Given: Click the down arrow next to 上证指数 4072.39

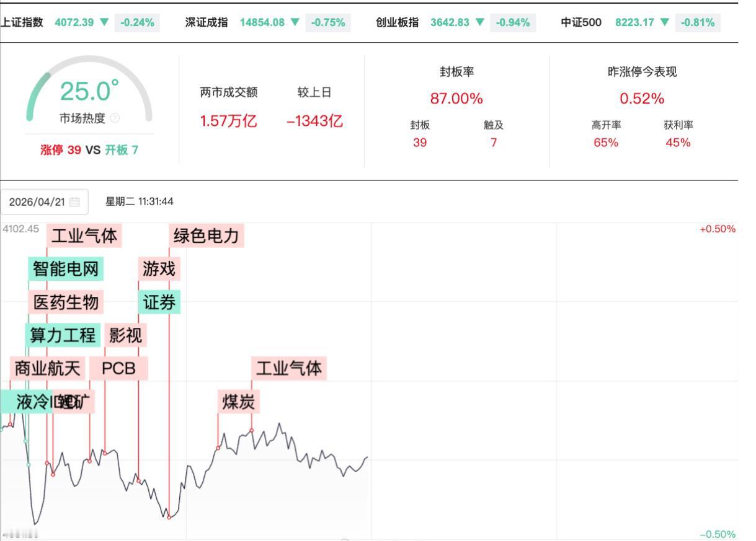Looking at the screenshot, I should point(104,22).
